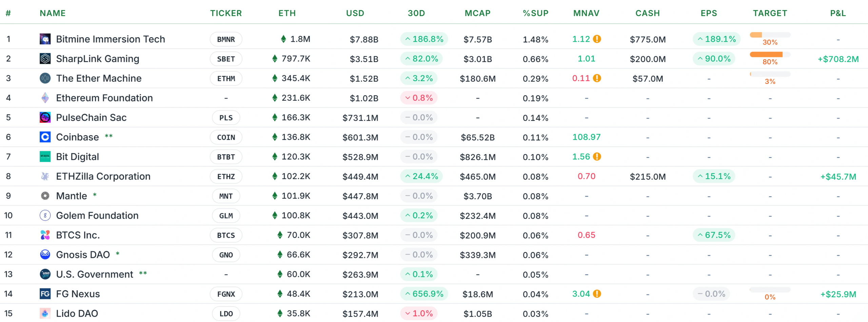Click the Bitmine Immersion Tech logo icon
The image size is (868, 322).
click(45, 39)
